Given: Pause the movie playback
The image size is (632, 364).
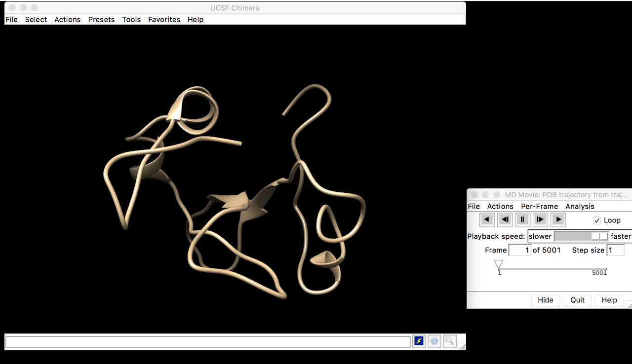Looking at the screenshot, I should [x=522, y=219].
